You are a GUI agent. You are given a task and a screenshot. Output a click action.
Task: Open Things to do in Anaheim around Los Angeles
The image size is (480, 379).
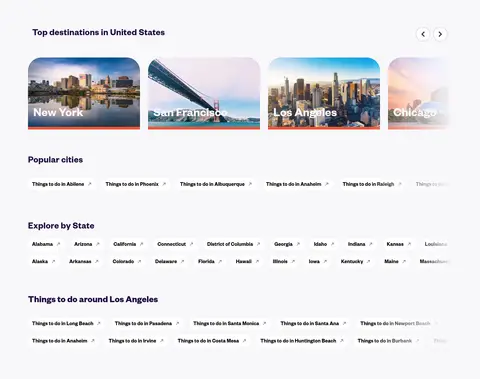coord(63,341)
